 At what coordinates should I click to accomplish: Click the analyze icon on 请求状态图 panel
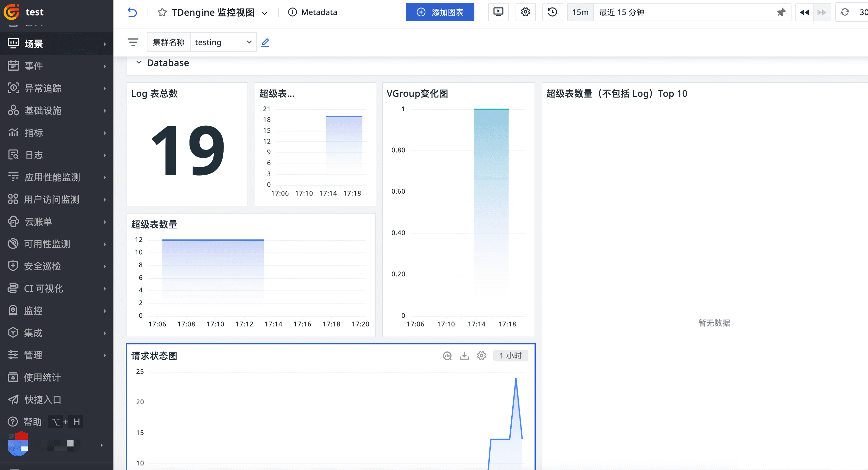(x=447, y=356)
